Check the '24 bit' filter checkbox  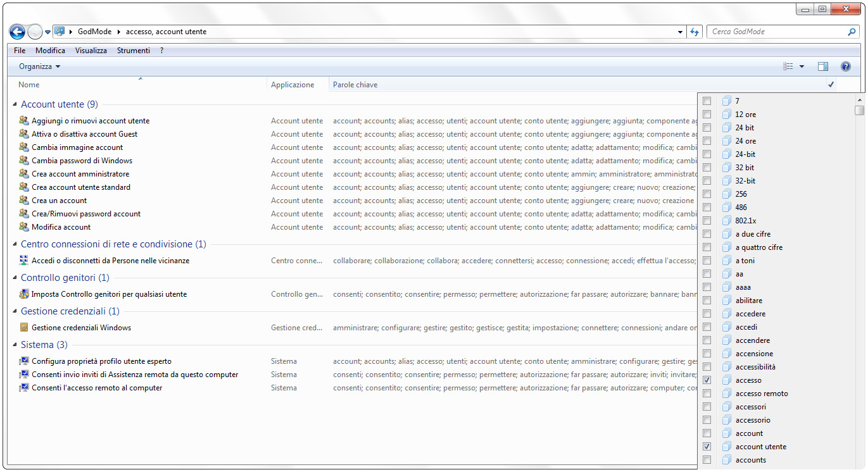pyautogui.click(x=707, y=128)
